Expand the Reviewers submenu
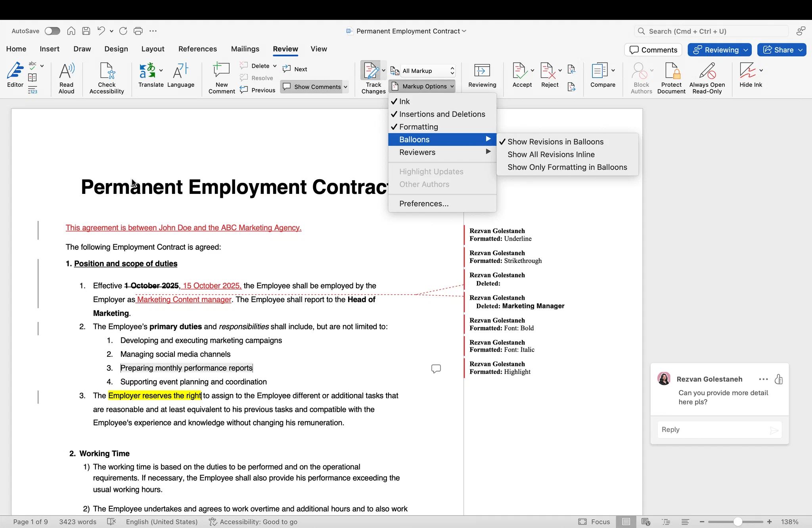The width and height of the screenshot is (812, 528). pyautogui.click(x=442, y=152)
